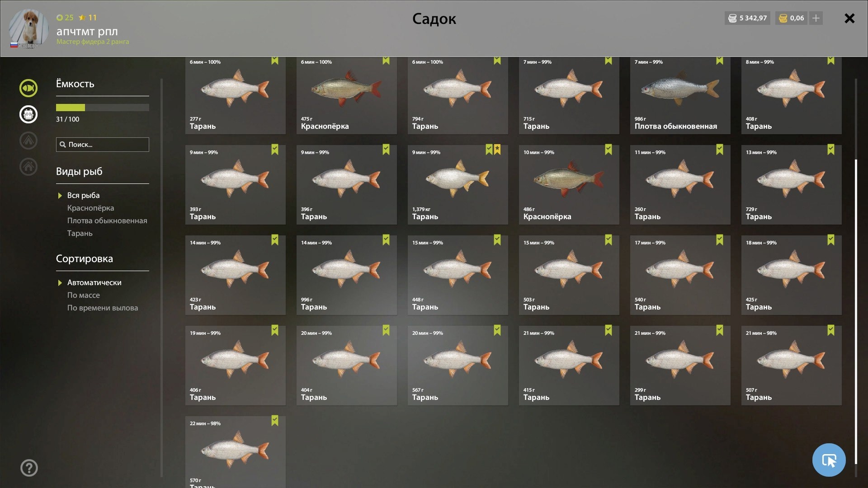Filter fish by Краснопёрка
The width and height of the screenshot is (868, 488).
[90, 208]
